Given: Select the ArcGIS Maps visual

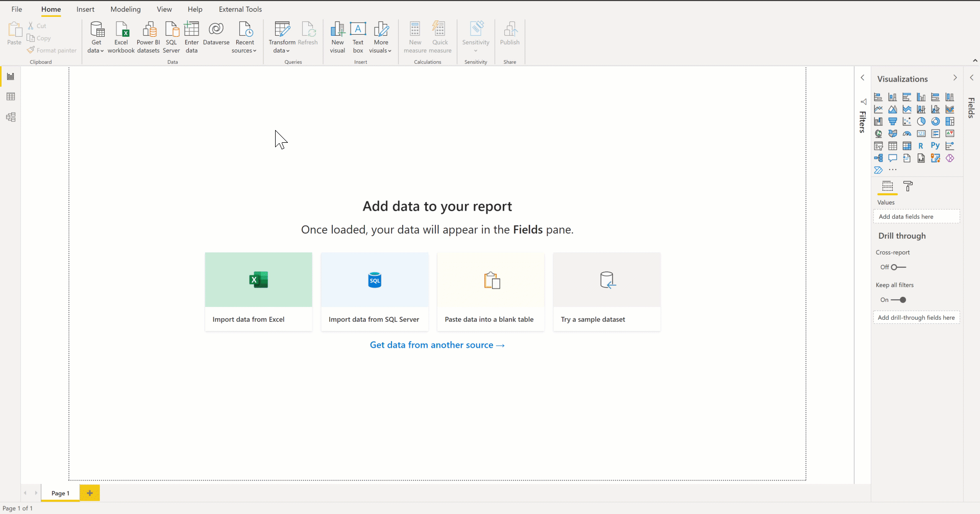Looking at the screenshot, I should (x=935, y=158).
